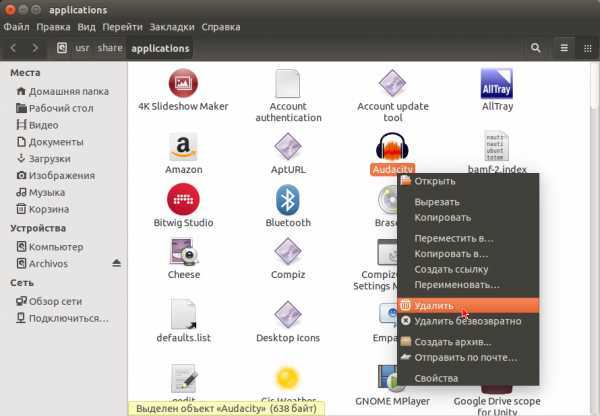Choose Свойства in context menu
This screenshot has width=600, height=416.
tap(468, 378)
